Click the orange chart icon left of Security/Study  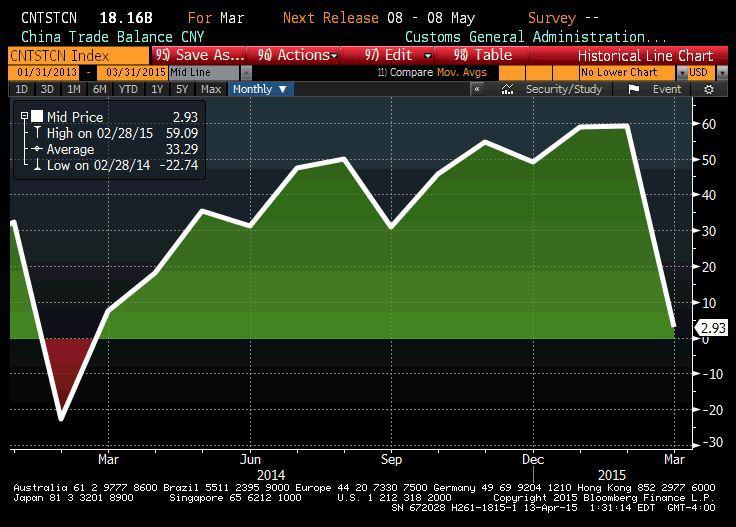click(x=507, y=89)
